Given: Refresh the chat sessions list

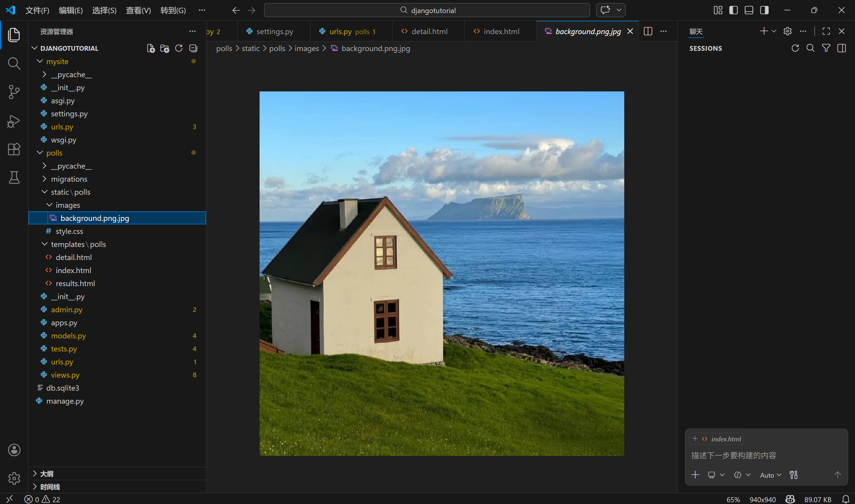Looking at the screenshot, I should coord(795,48).
